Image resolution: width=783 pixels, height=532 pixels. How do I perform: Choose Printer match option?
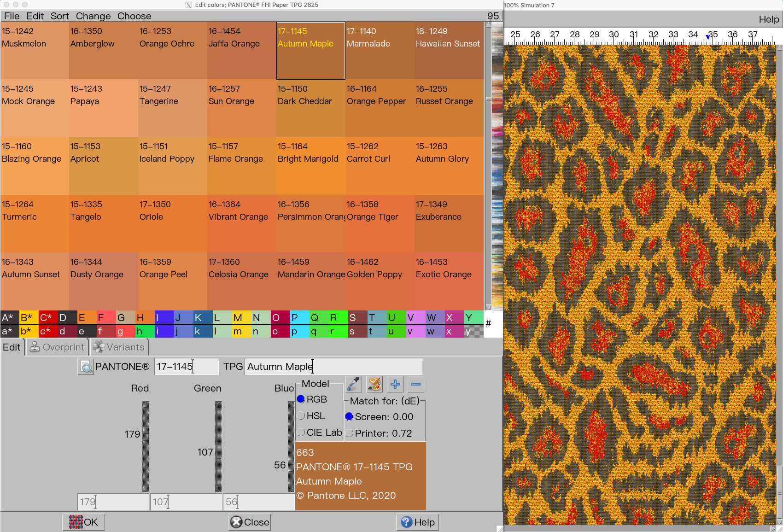(x=379, y=433)
